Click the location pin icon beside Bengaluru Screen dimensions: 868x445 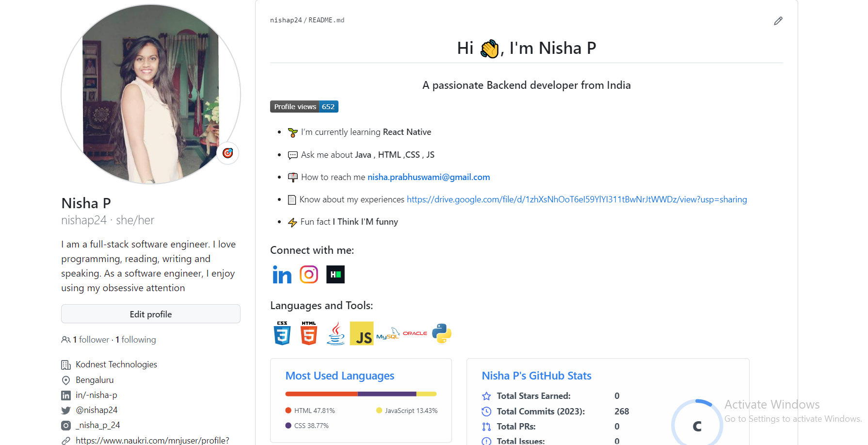coord(66,380)
